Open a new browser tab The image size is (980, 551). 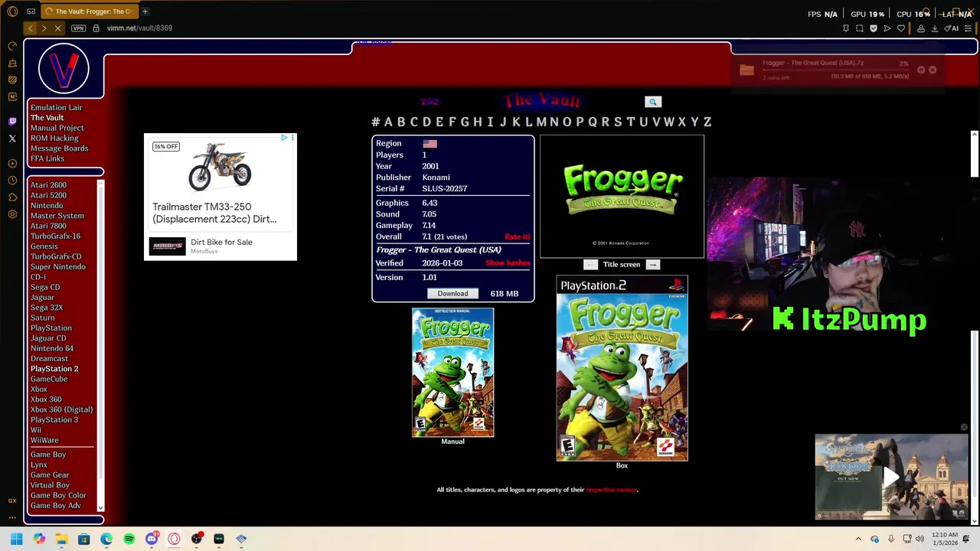click(x=145, y=11)
